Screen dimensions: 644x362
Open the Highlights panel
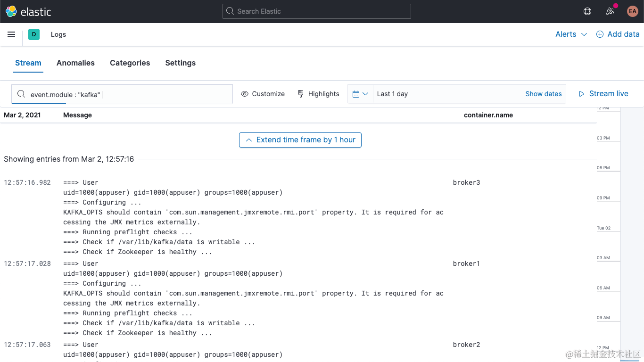pos(319,94)
